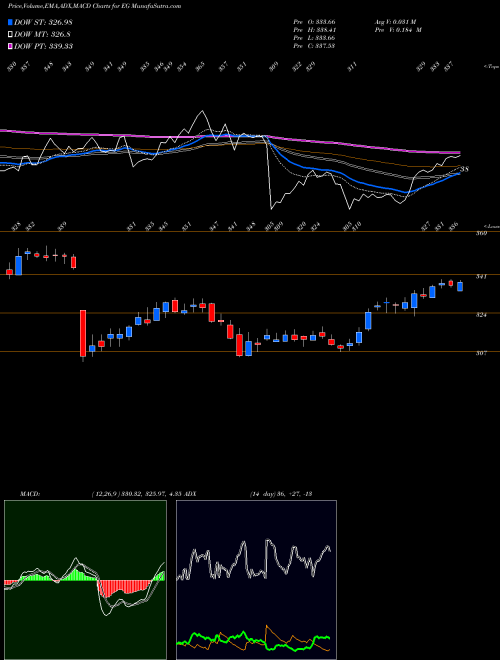Click the 'Avg V: 0.031 M' value
Image resolution: width=500 pixels, height=660 pixels.
click(395, 22)
